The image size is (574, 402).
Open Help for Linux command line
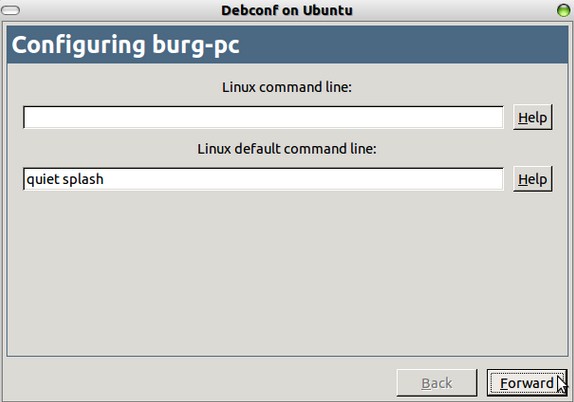click(532, 117)
